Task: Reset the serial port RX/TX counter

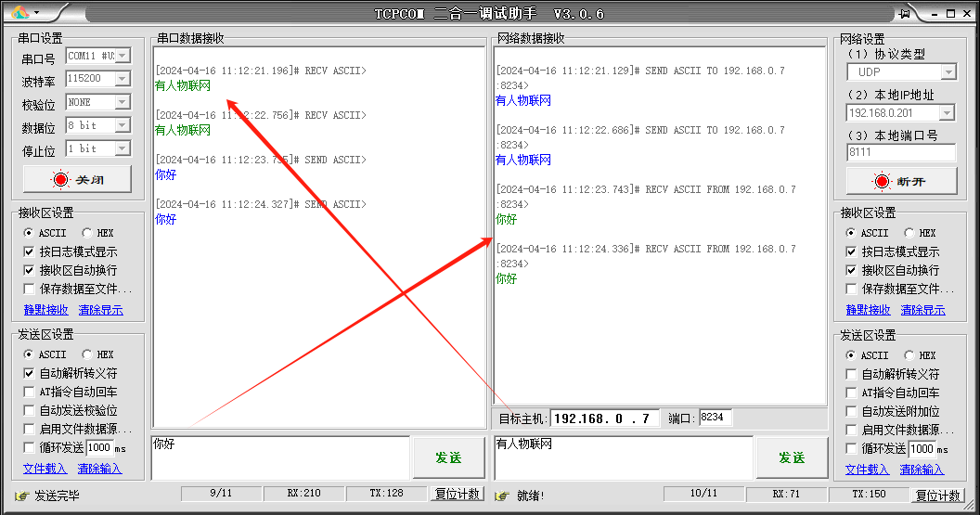Action: pyautogui.click(x=458, y=494)
